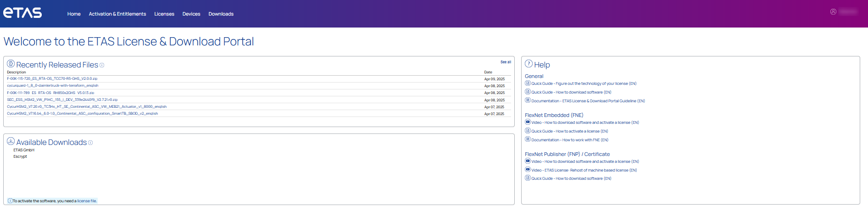Click See all recently released files
This screenshot has width=868, height=211.
tap(506, 62)
